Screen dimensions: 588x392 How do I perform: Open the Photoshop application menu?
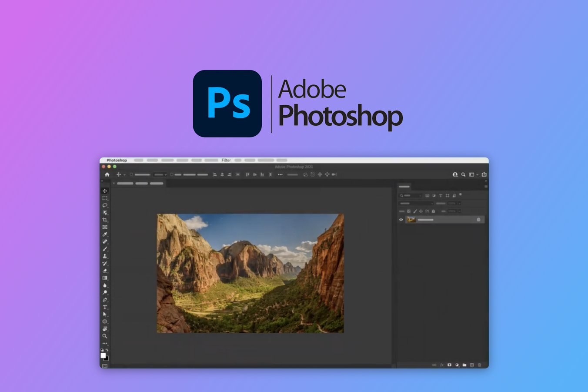117,160
